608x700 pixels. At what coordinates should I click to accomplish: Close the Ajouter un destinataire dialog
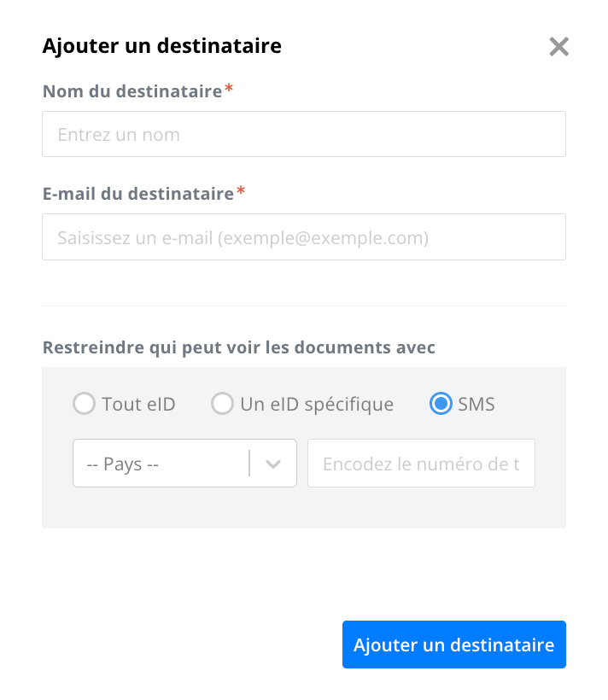pyautogui.click(x=558, y=47)
